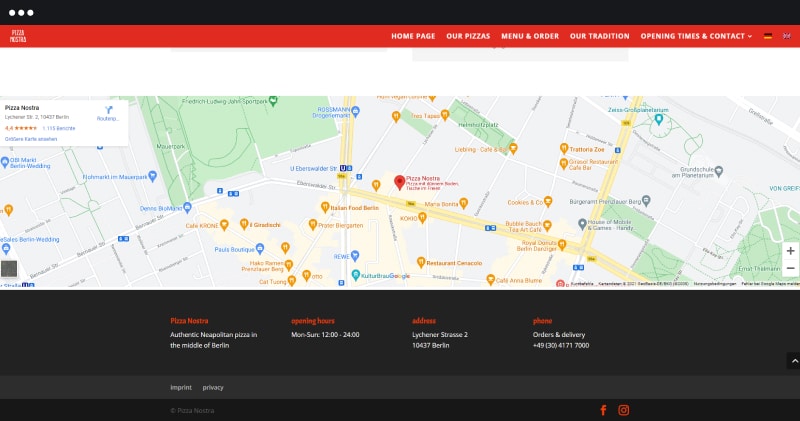Click the scroll-to-top arrow button
Screen dimensions: 800x421
click(x=793, y=361)
